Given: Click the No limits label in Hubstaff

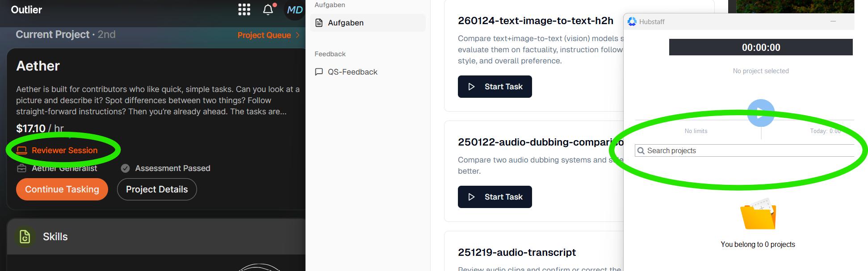Looking at the screenshot, I should pyautogui.click(x=696, y=131).
